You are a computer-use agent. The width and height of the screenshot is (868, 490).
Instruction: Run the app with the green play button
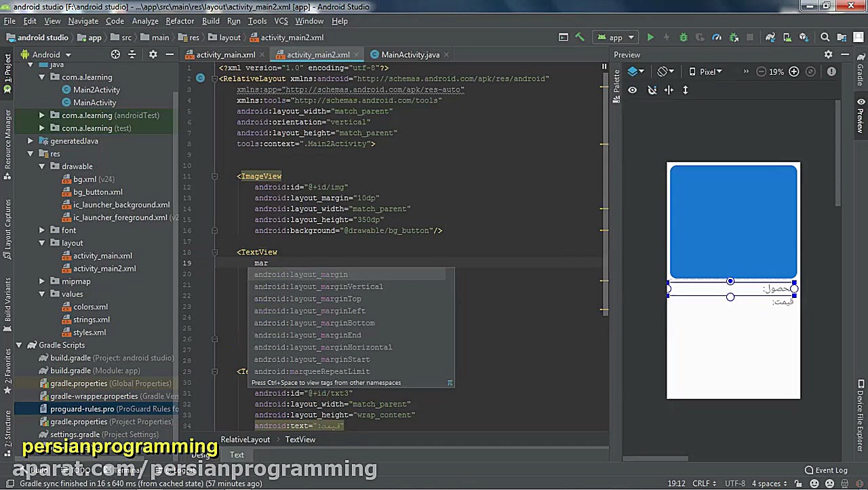(650, 38)
